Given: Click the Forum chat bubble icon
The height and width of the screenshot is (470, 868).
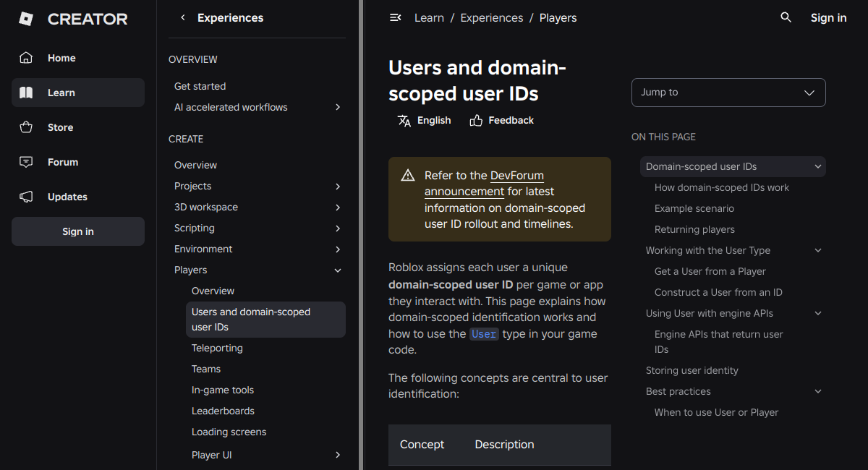Looking at the screenshot, I should [x=26, y=162].
